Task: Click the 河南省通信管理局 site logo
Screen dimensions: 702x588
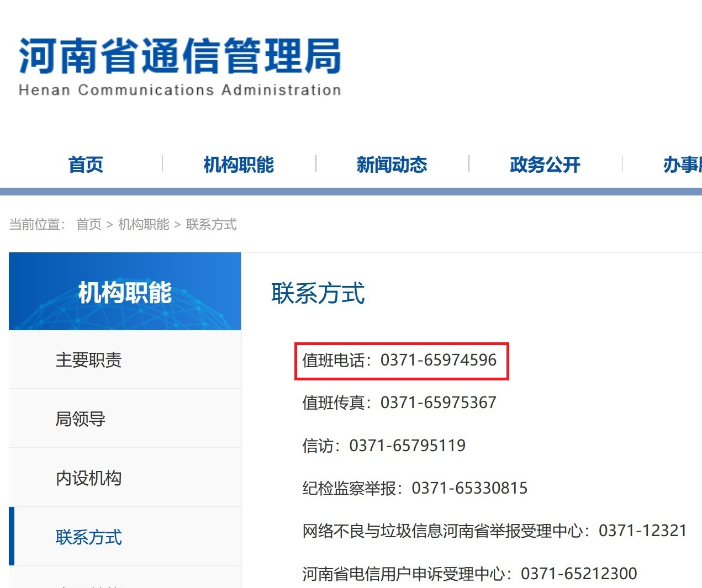Action: point(180,66)
